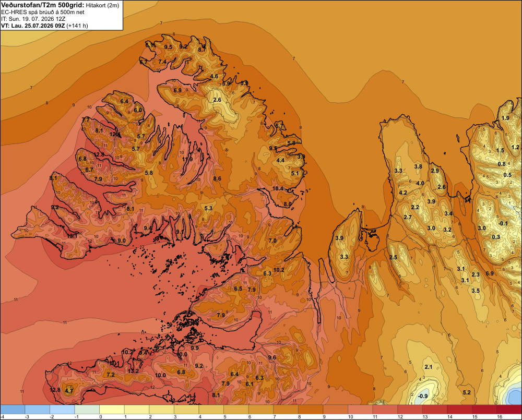Click the '-3' label on the color scale
This screenshot has height=420, width=522.
(x=28, y=417)
